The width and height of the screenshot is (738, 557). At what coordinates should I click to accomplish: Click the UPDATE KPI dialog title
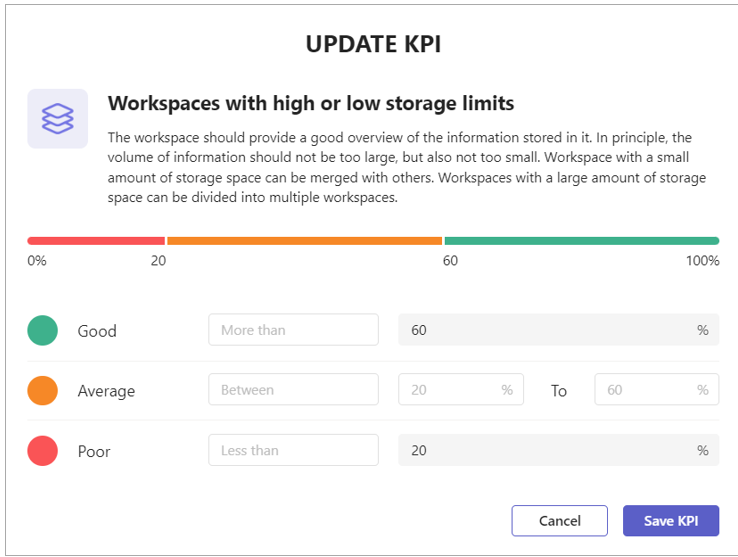[373, 44]
